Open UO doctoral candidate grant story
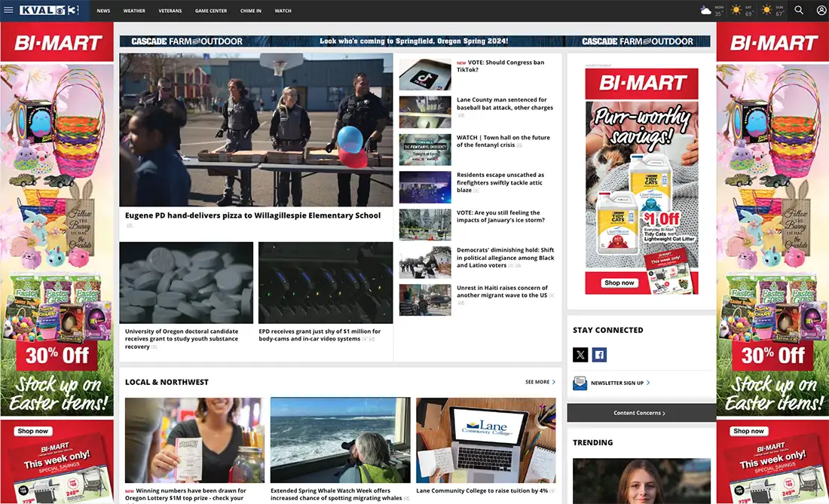The width and height of the screenshot is (829, 504). [182, 339]
